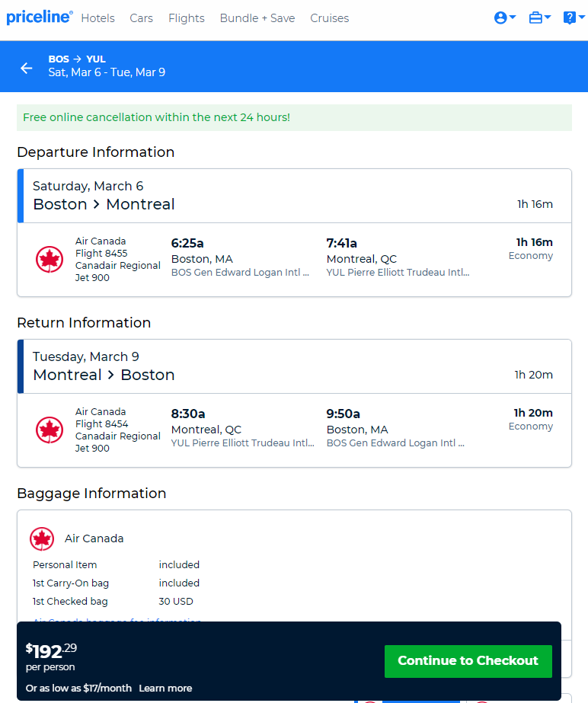Click the BOS → YUL route header
The width and height of the screenshot is (588, 703).
point(77,59)
